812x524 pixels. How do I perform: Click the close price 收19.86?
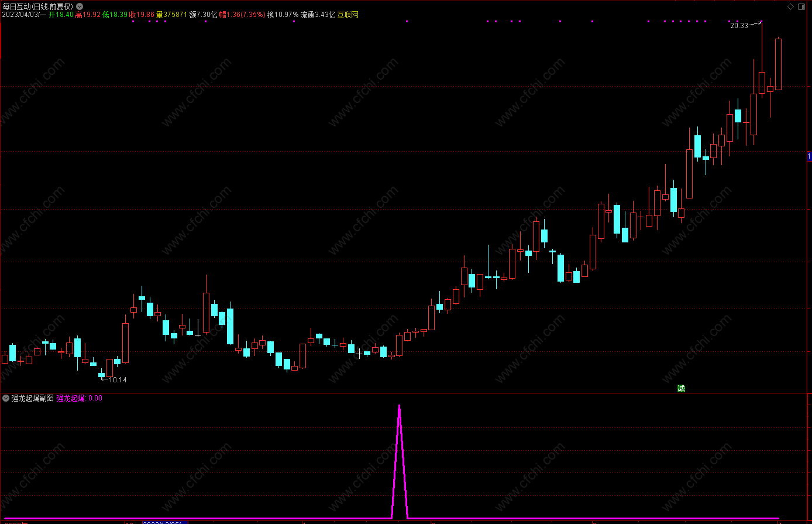142,15
